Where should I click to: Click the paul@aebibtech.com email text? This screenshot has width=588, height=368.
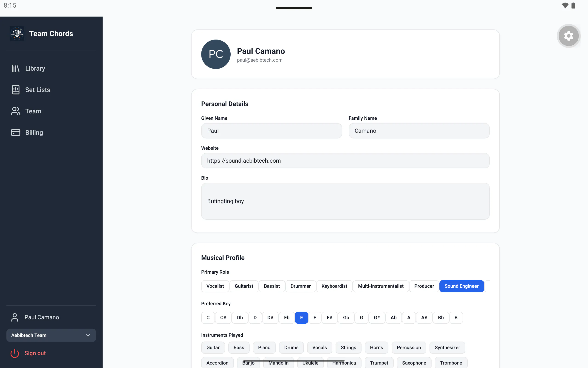click(x=260, y=60)
